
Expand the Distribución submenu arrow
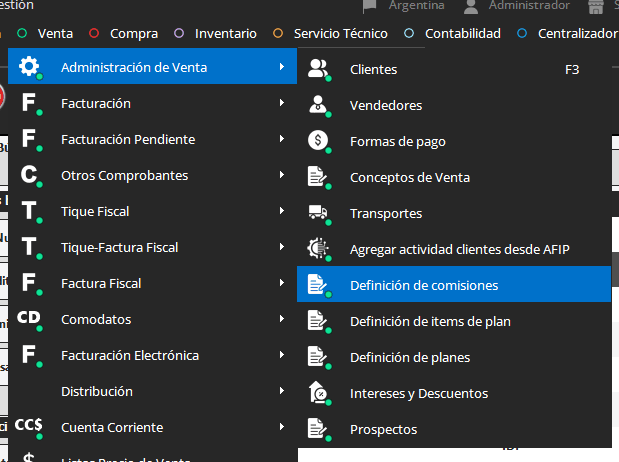click(x=283, y=391)
